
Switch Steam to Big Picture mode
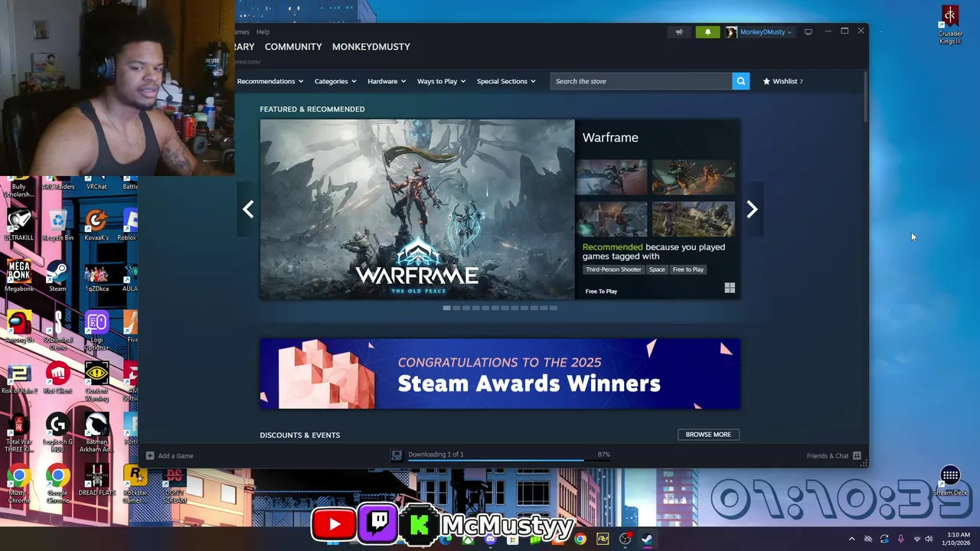[x=808, y=32]
